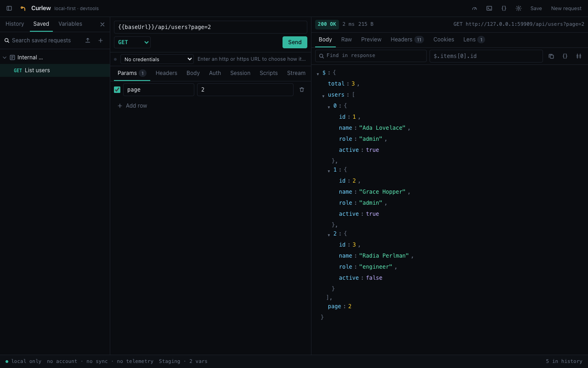Image resolution: width=588 pixels, height=368 pixels.
Task: Open the Session tab
Action: point(240,73)
